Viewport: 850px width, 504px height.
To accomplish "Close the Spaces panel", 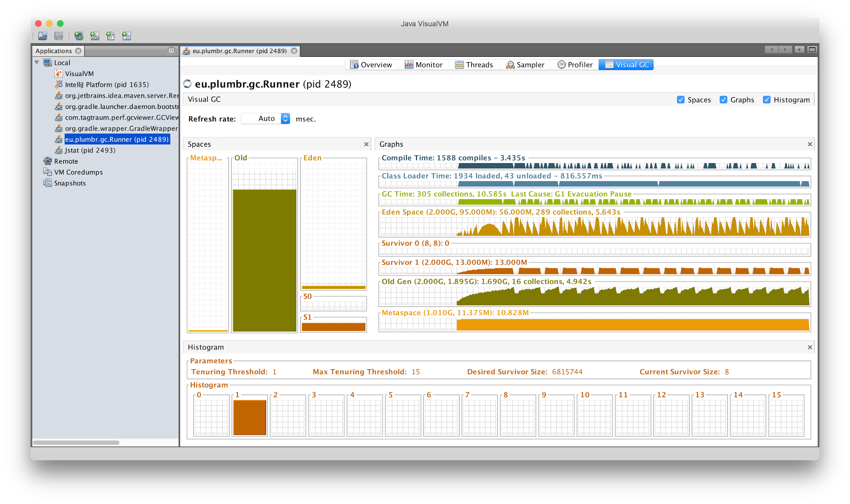I will 366,144.
